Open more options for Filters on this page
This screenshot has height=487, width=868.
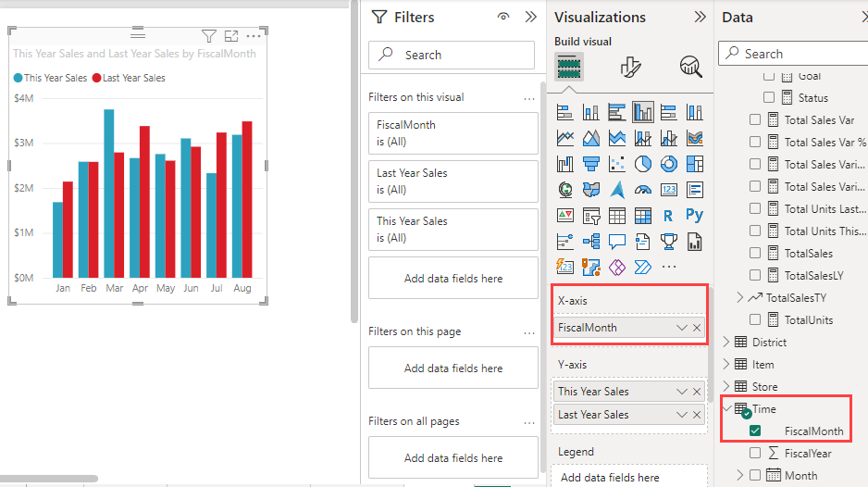(529, 333)
